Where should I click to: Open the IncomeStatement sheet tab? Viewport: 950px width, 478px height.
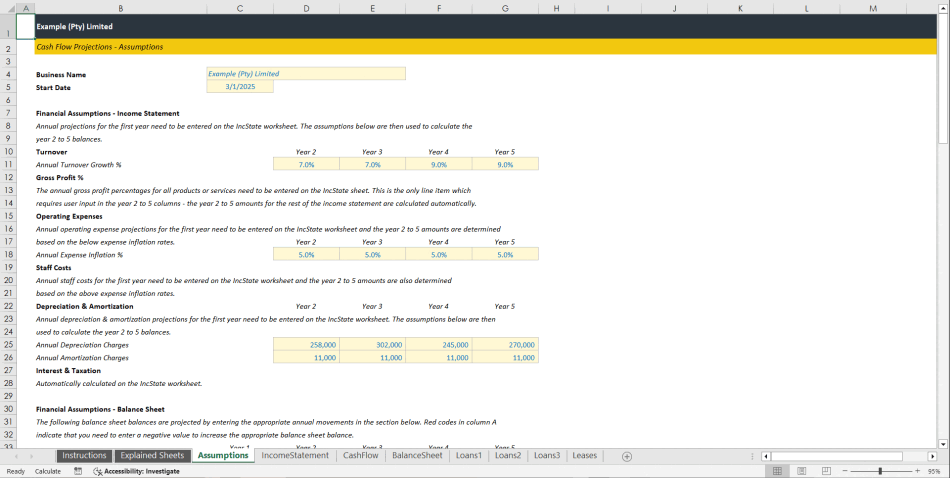294,456
